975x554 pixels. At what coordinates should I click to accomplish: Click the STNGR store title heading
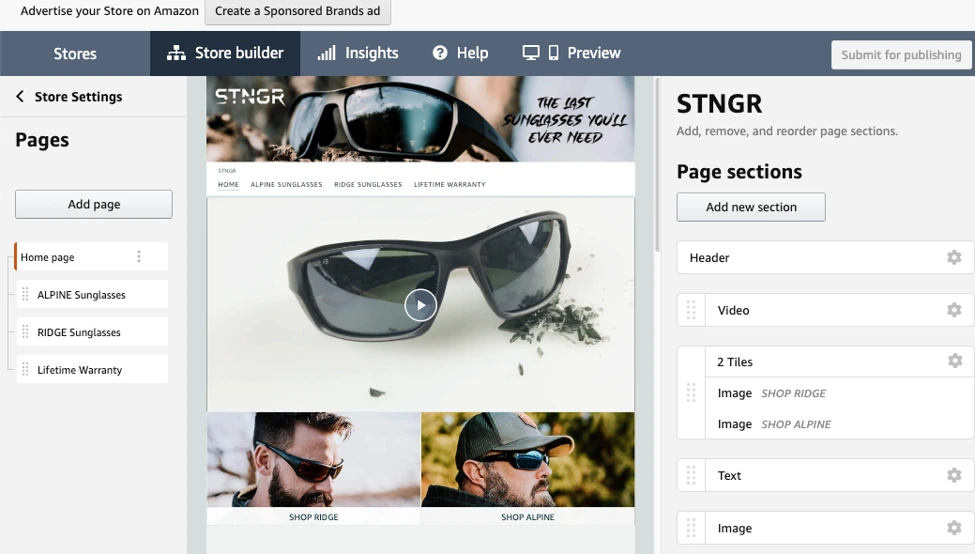tap(719, 104)
